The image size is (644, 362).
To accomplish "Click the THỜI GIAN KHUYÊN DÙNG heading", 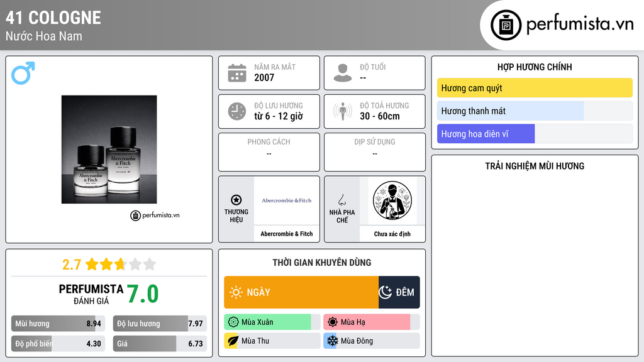I will pyautogui.click(x=322, y=263).
